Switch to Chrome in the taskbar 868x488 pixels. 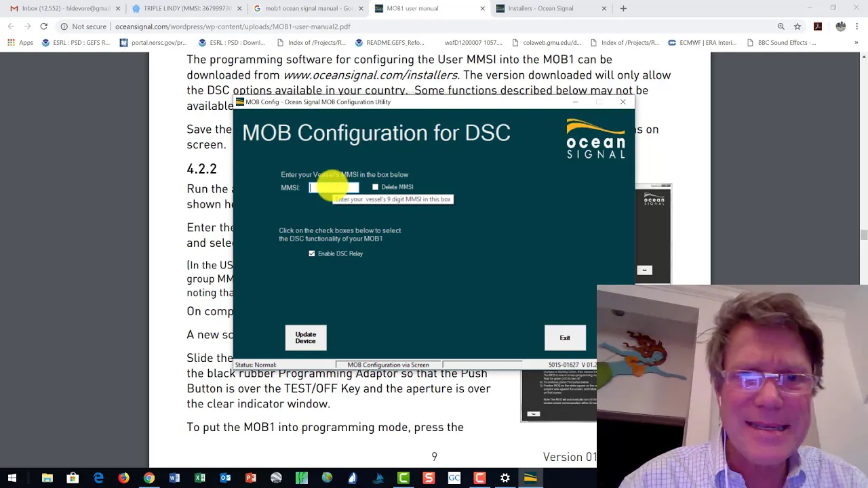tap(149, 478)
